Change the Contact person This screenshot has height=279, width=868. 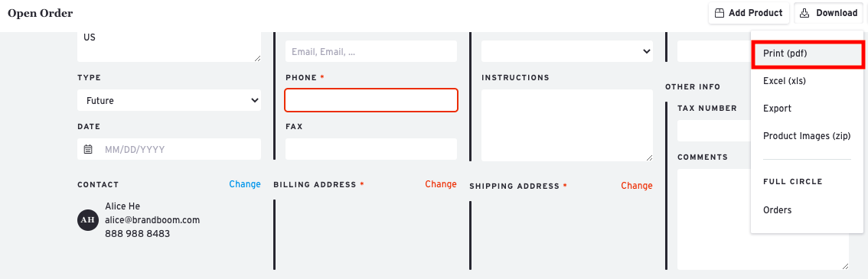click(245, 184)
